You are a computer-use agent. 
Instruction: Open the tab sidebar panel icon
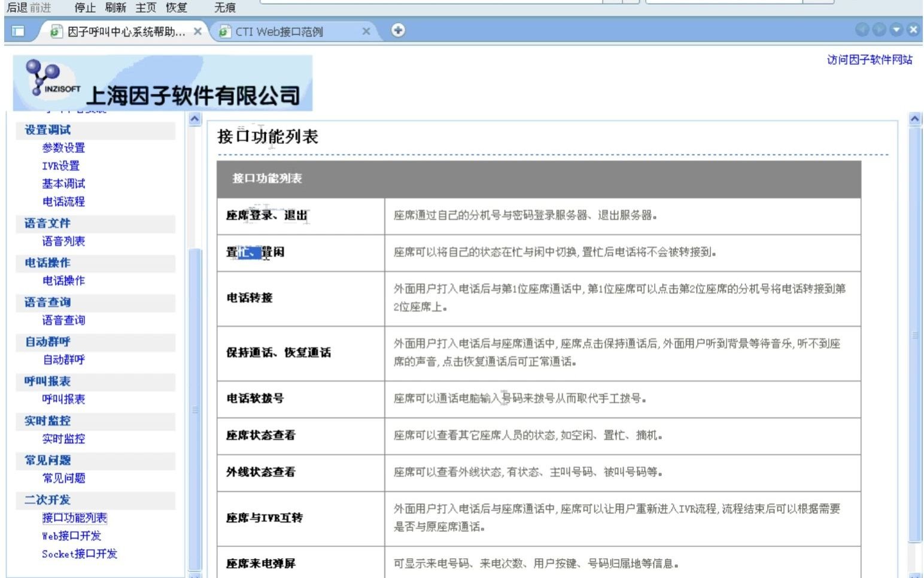(19, 31)
